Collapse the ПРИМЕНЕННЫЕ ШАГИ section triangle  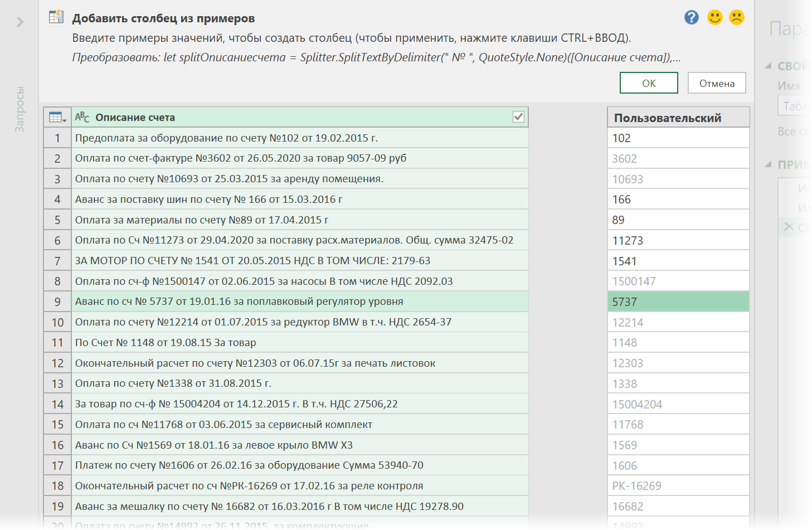click(769, 164)
